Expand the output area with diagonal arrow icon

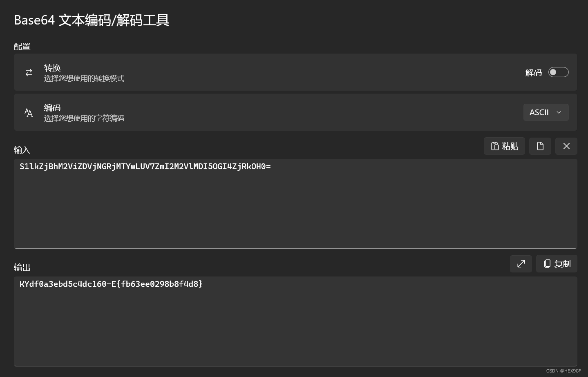tap(521, 263)
